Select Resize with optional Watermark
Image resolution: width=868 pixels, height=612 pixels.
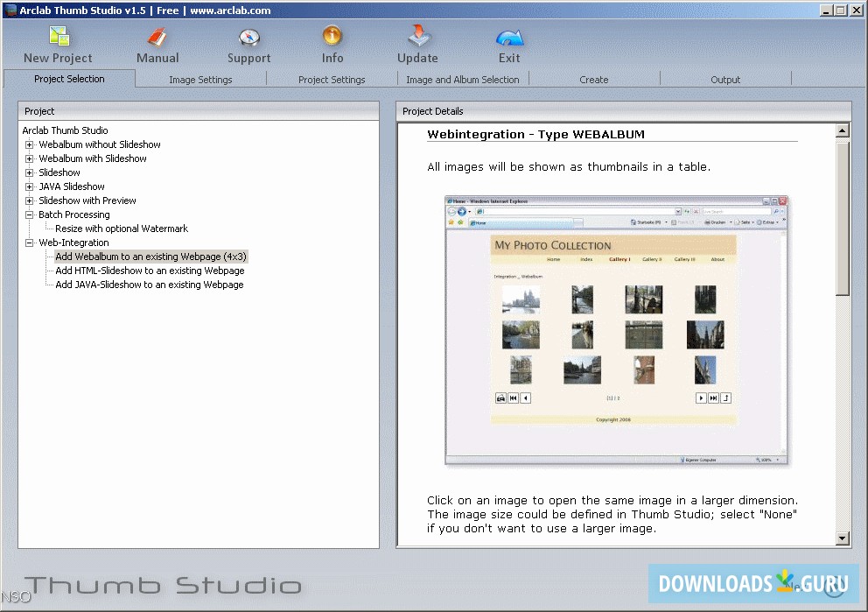click(x=122, y=229)
